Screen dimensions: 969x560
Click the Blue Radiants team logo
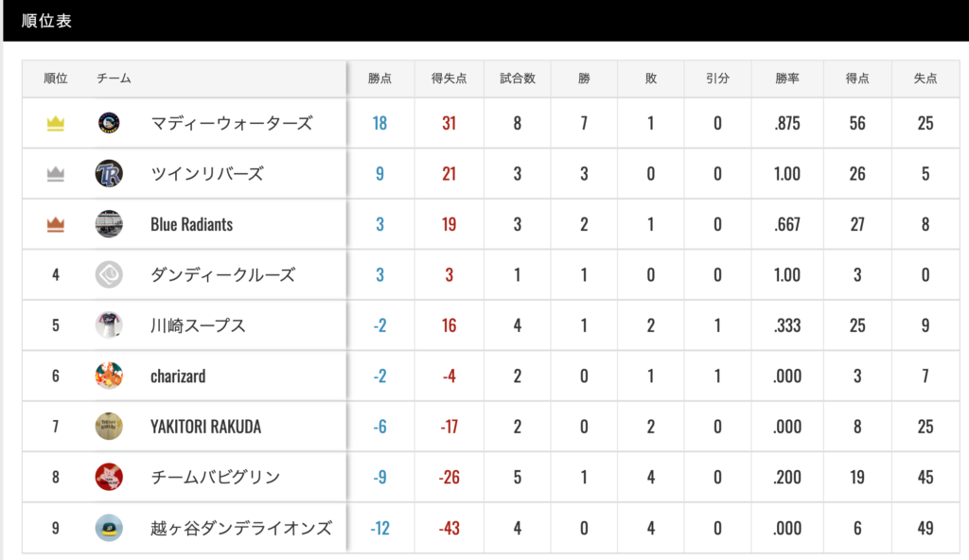109,224
